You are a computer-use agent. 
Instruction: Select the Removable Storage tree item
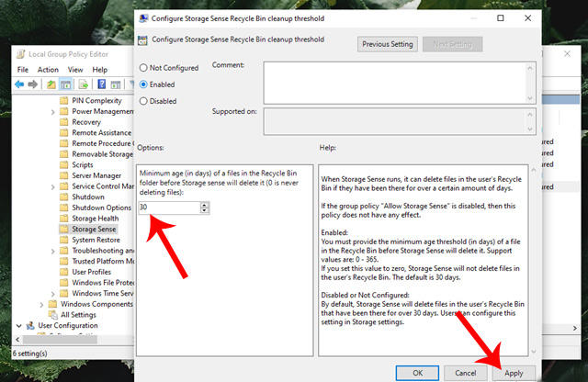(102, 154)
